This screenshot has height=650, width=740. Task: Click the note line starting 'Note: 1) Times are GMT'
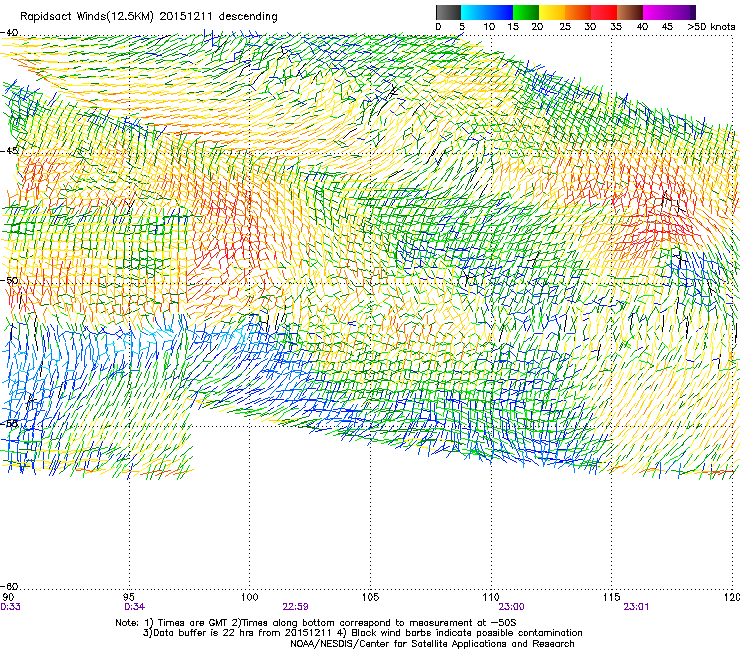[316, 623]
